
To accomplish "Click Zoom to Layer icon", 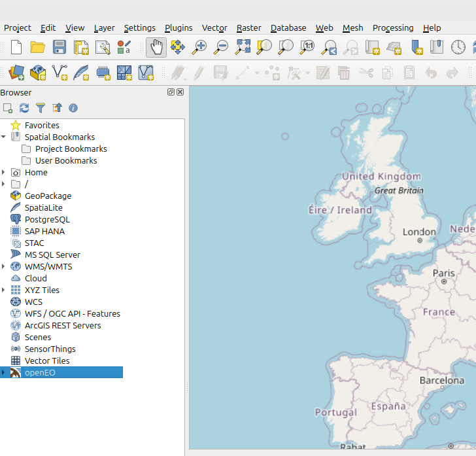I will [x=286, y=47].
